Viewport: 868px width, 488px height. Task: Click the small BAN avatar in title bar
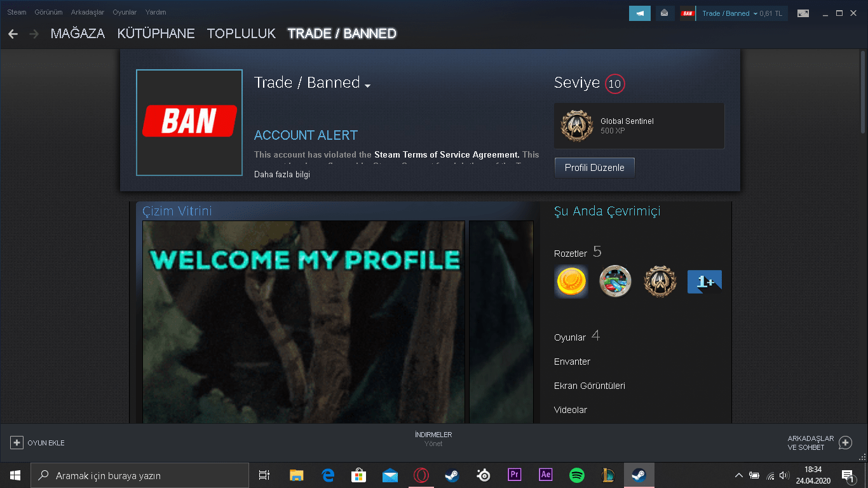pos(688,13)
